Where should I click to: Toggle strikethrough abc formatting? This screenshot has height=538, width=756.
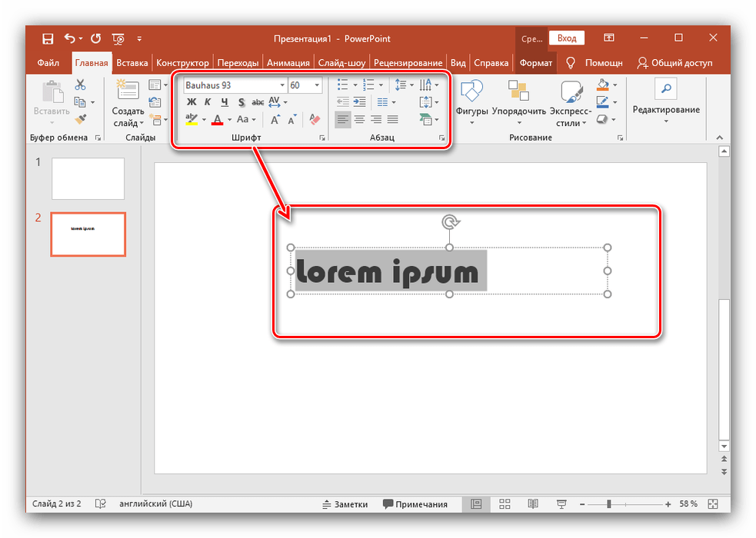(x=258, y=102)
